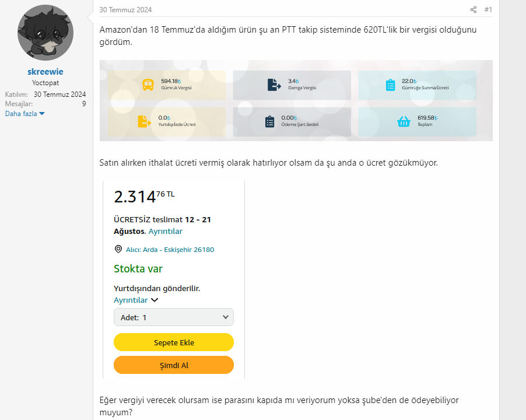The height and width of the screenshot is (420, 526).
Task: Open the Adet quantity dropdown
Action: 173,317
